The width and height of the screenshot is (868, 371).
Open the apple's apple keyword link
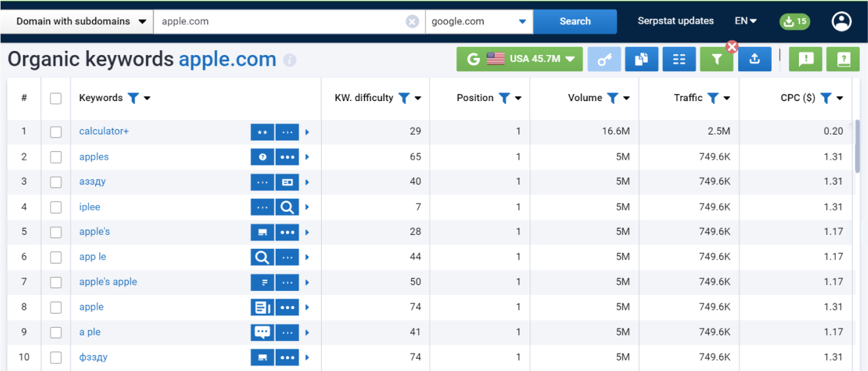pyautogui.click(x=108, y=282)
